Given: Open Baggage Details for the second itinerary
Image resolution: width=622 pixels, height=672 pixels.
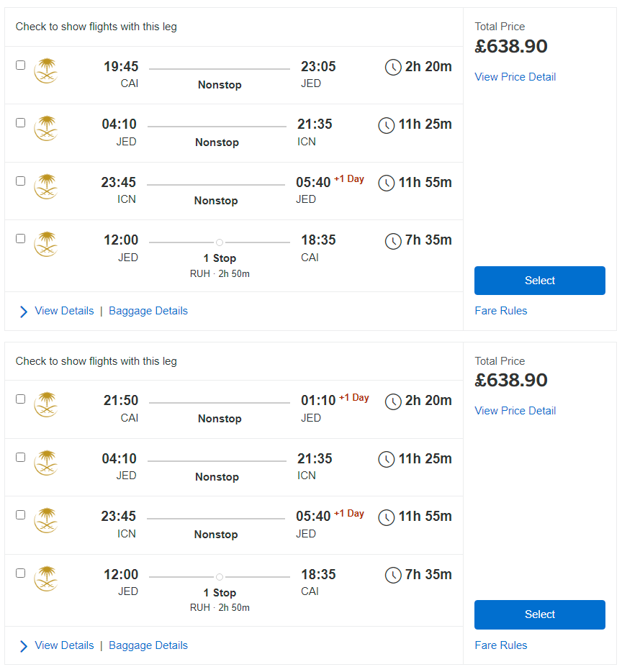Looking at the screenshot, I should click(148, 645).
